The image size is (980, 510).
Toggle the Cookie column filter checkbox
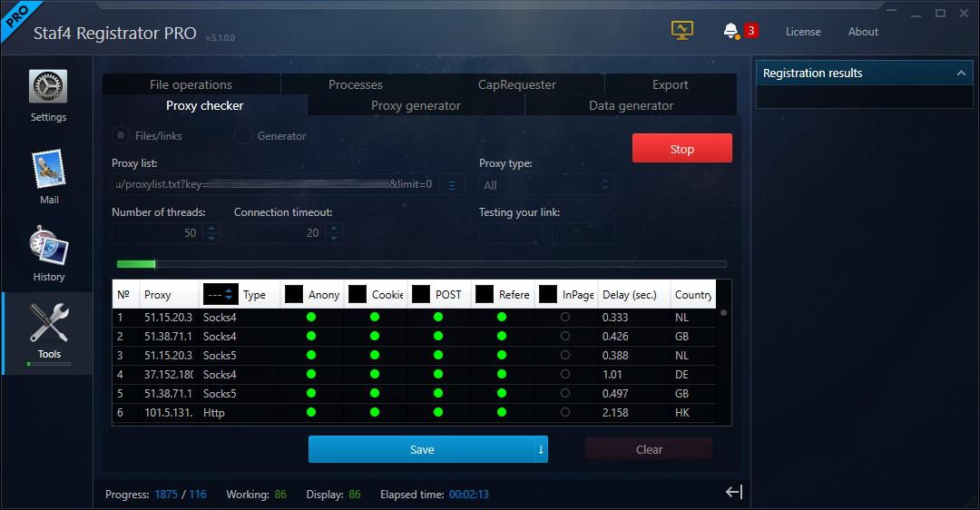point(358,294)
